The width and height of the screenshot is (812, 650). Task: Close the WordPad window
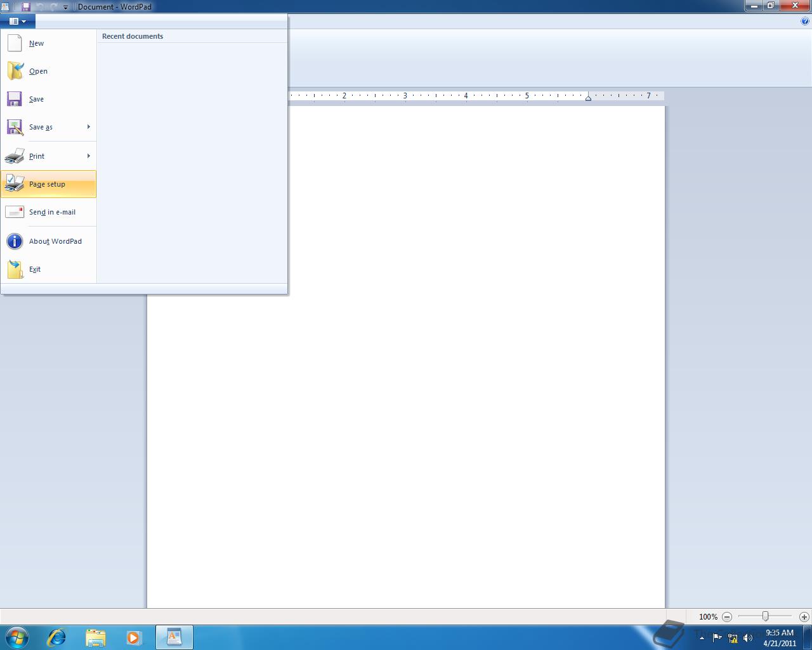point(795,6)
